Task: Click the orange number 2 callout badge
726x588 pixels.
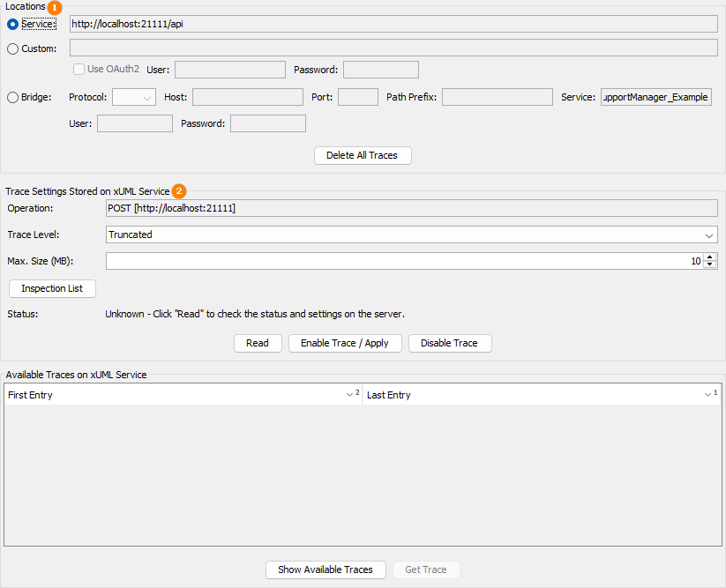Action: (x=179, y=190)
